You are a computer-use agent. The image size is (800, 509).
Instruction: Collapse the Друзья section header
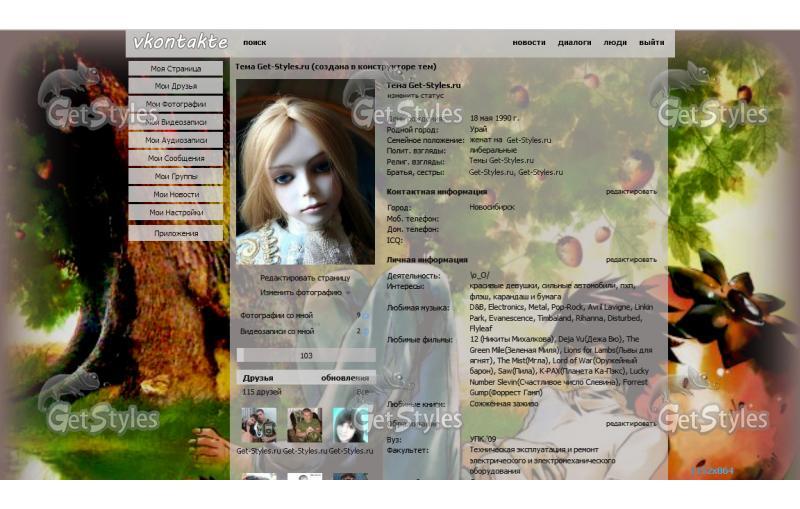point(258,378)
